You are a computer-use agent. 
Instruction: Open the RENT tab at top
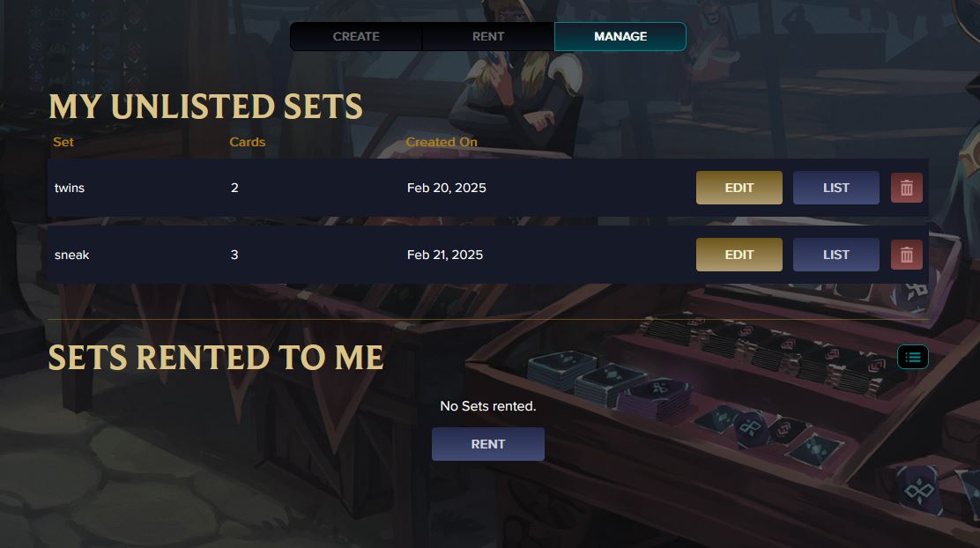click(x=488, y=36)
